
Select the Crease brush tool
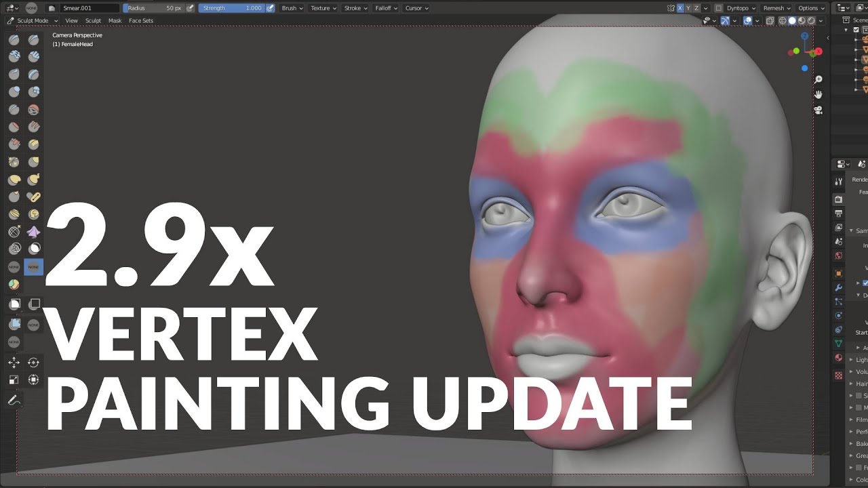(x=14, y=110)
